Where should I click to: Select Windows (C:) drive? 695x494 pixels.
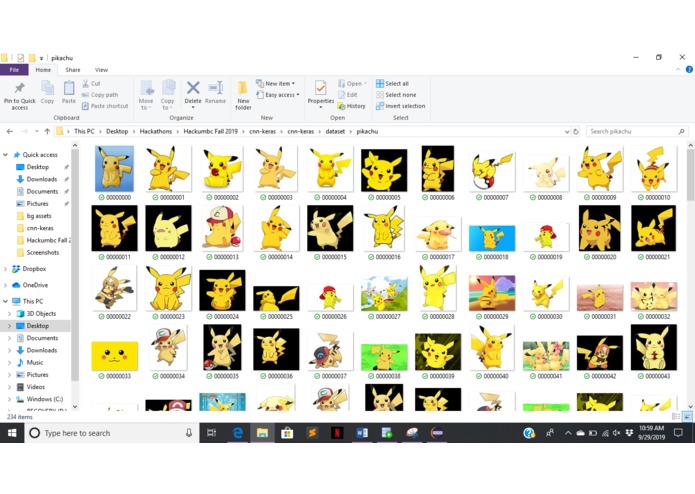pyautogui.click(x=44, y=399)
